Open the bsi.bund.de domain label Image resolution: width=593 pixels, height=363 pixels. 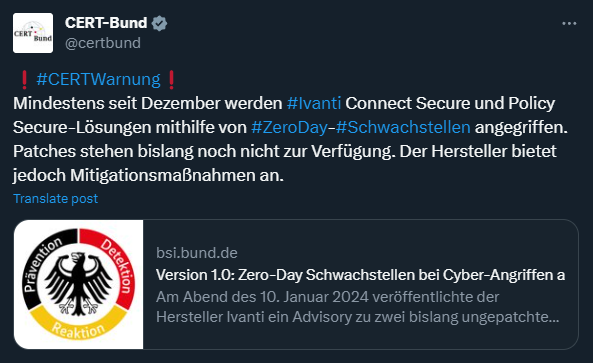pos(197,253)
